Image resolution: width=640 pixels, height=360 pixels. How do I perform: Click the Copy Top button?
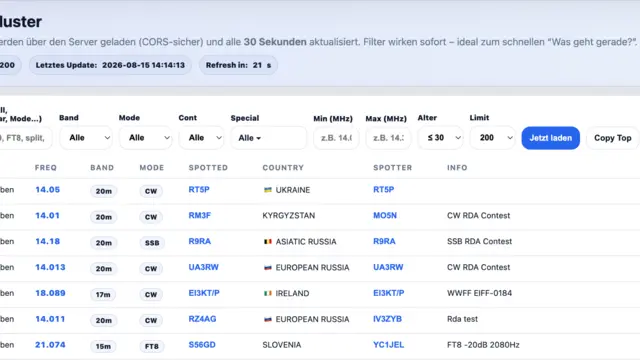click(x=613, y=138)
